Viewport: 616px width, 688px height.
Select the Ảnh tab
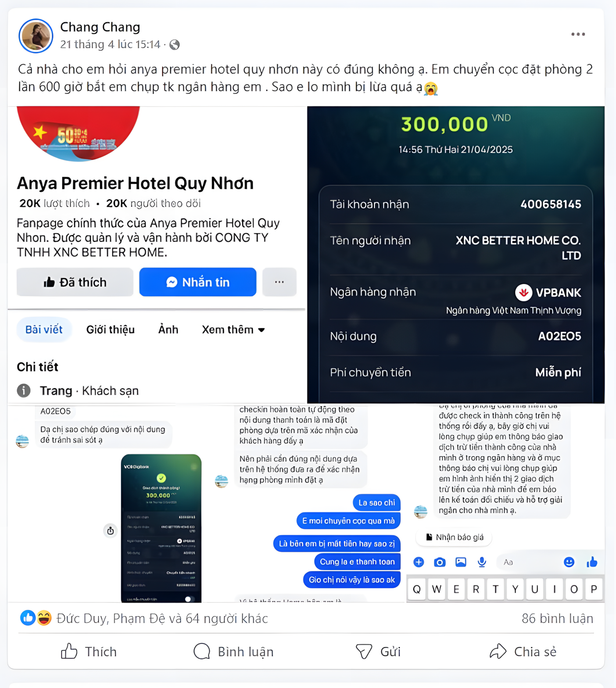coord(168,330)
